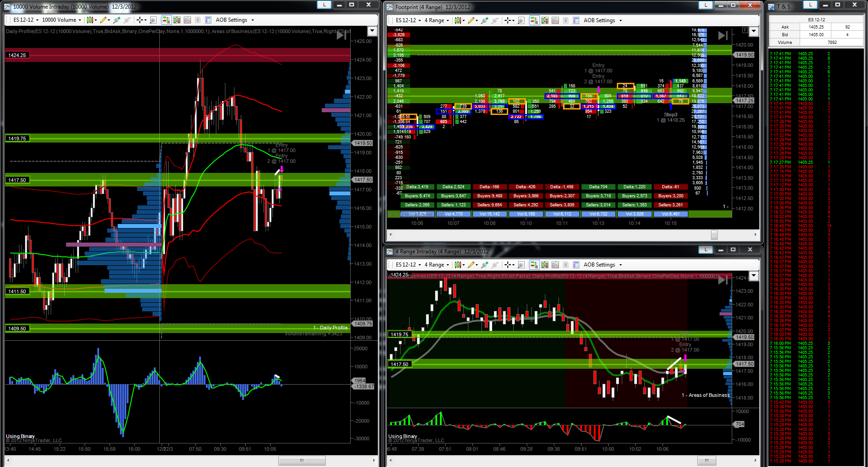
Task: Click zoom in icon in 10000 Volume window
Action: 117,20
